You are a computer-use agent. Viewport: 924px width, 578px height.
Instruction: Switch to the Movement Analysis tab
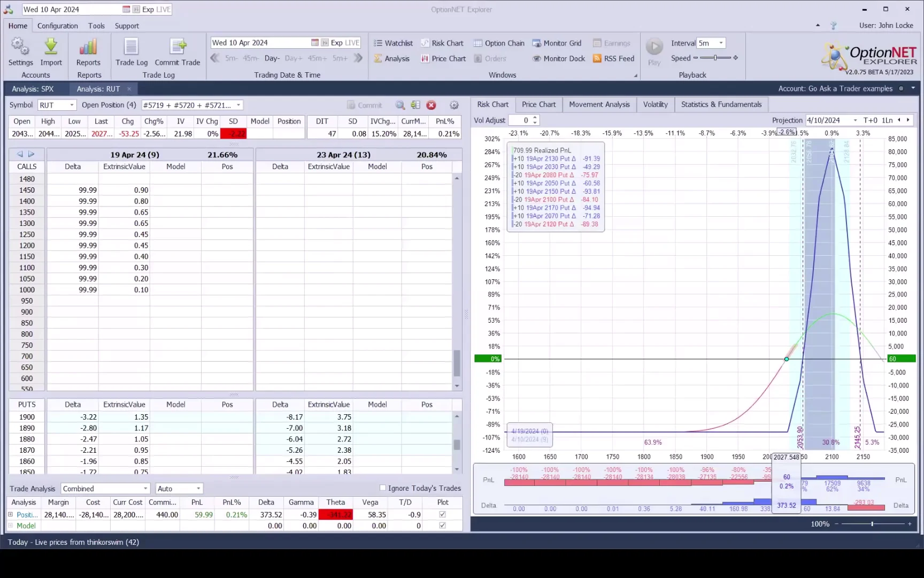[x=599, y=104]
